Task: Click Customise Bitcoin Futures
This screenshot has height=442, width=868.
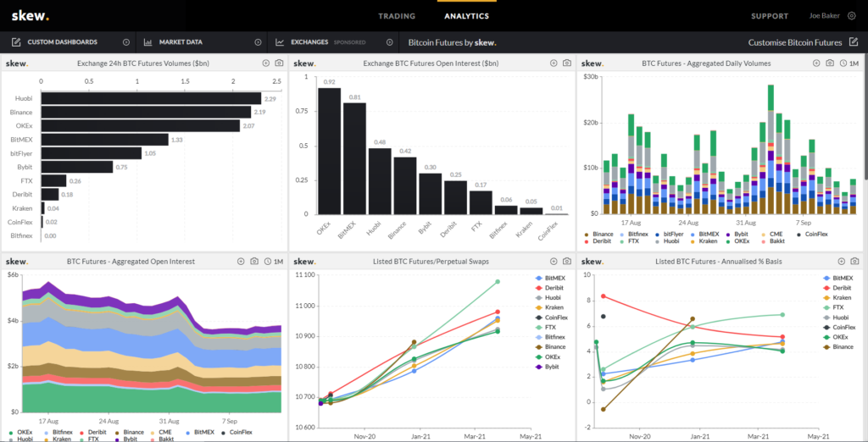Action: (795, 42)
